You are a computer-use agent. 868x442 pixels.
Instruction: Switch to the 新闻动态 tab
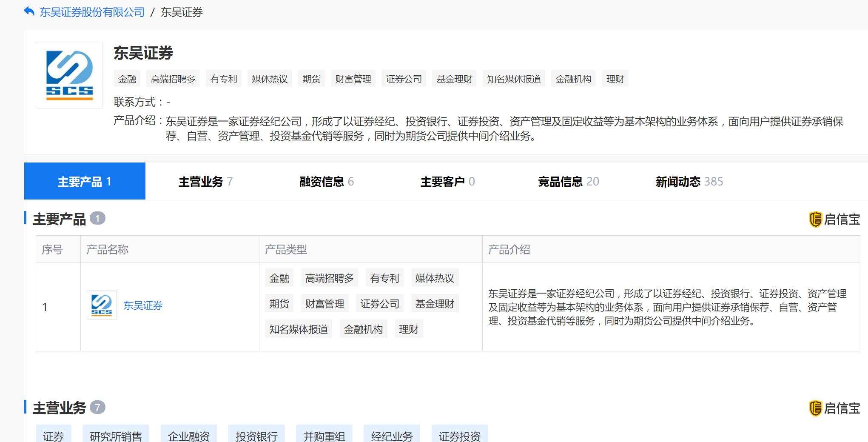pyautogui.click(x=689, y=182)
